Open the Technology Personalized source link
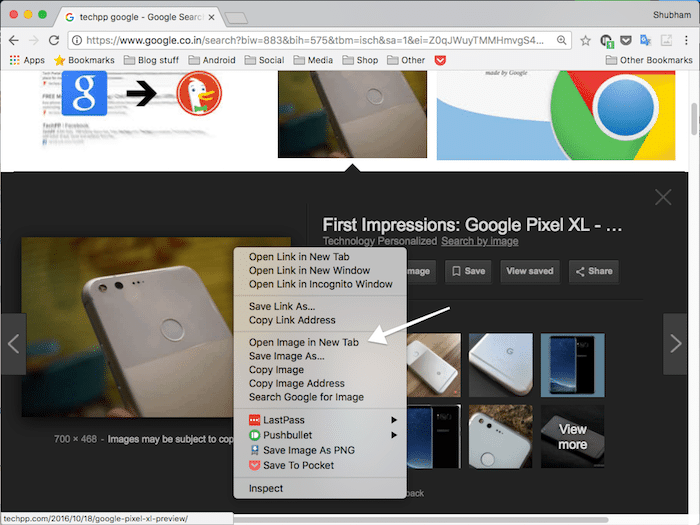 click(x=380, y=241)
